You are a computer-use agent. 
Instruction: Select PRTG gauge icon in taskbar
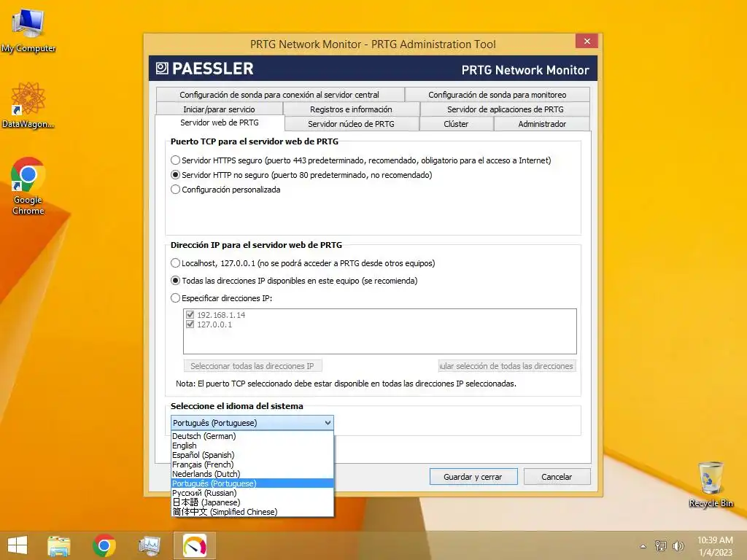195,545
